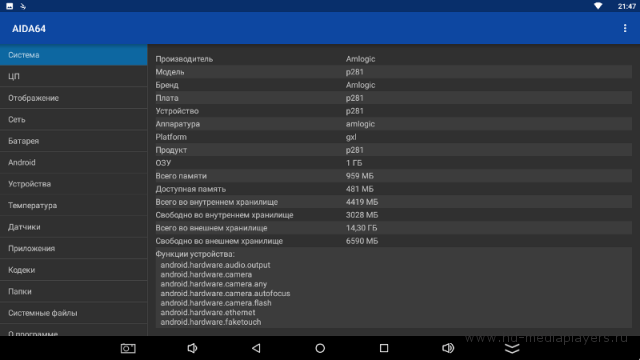Open the Кодеки section
The image size is (640, 360).
[73, 270]
